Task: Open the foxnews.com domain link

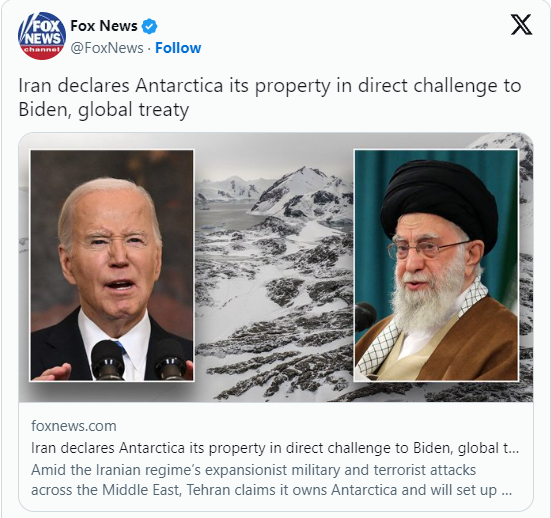Action: (x=74, y=426)
